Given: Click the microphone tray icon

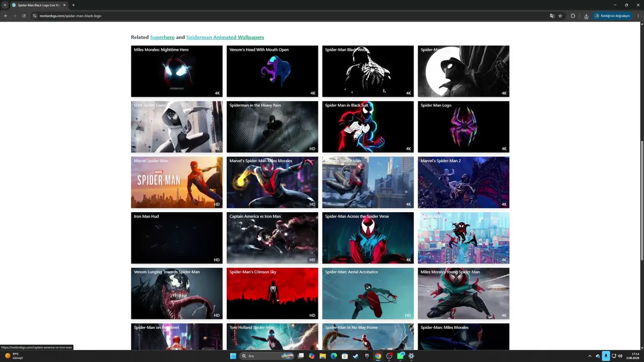Looking at the screenshot, I should 606,356.
